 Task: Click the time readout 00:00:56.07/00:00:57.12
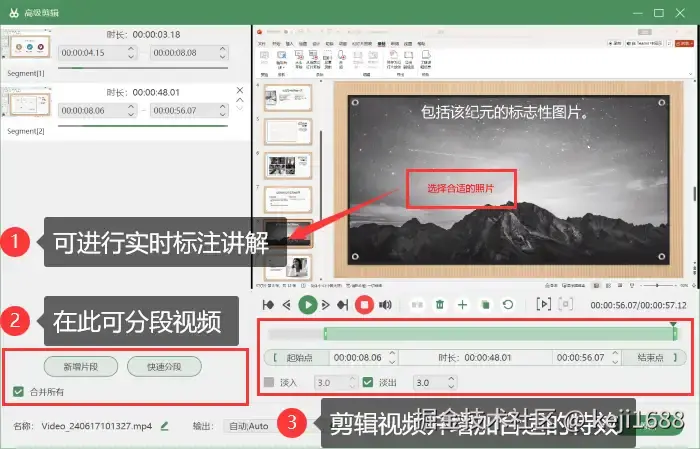tap(638, 305)
